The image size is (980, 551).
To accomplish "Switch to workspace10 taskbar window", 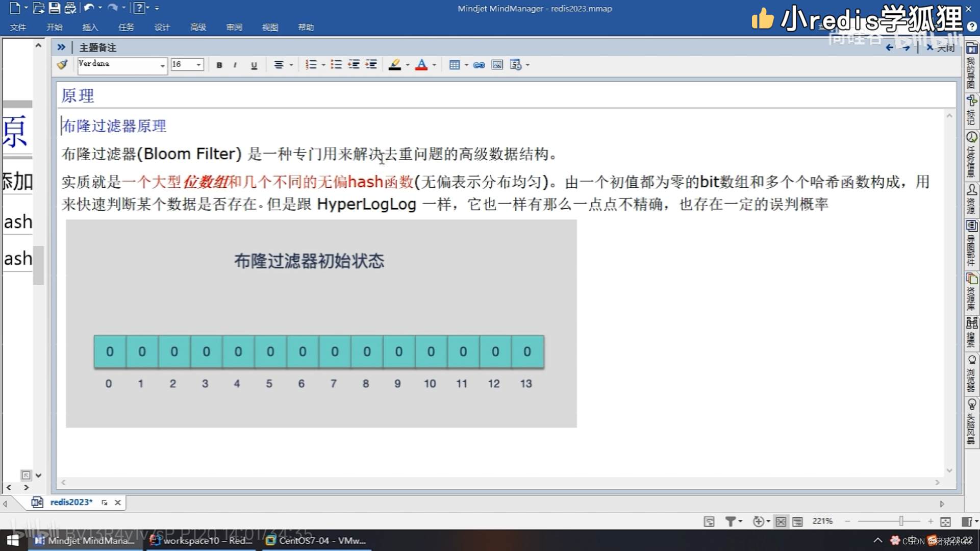I will point(202,540).
